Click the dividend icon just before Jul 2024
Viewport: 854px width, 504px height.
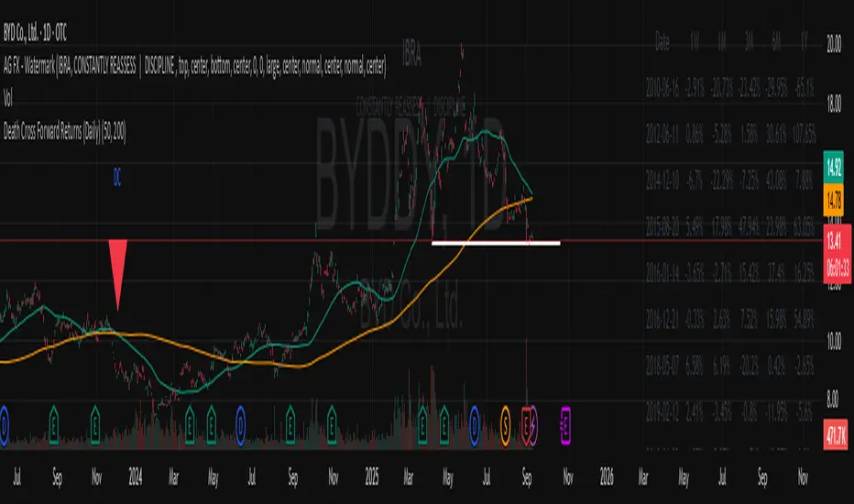pos(240,425)
